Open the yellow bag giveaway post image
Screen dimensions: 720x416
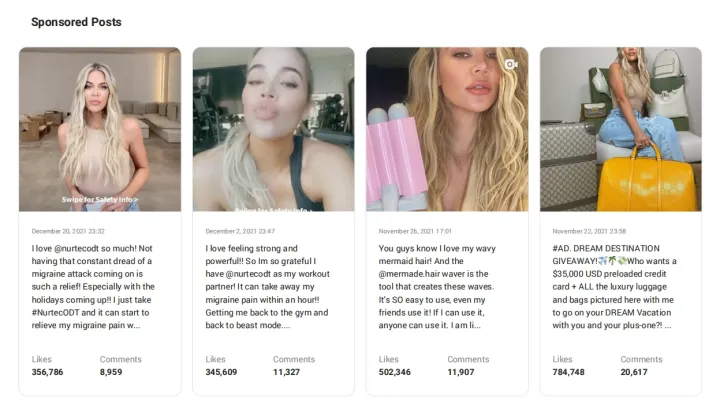621,129
